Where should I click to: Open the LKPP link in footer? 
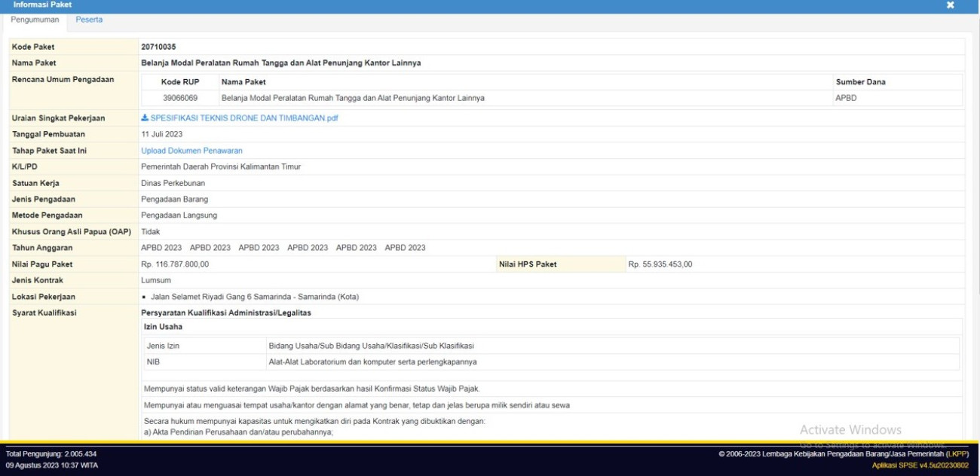click(957, 453)
